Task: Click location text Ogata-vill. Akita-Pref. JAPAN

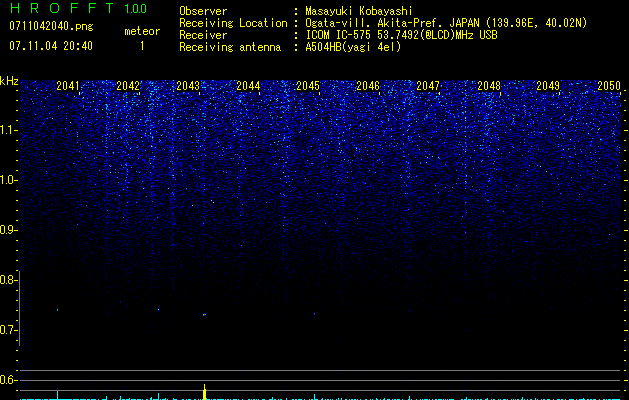Action: pos(392,23)
